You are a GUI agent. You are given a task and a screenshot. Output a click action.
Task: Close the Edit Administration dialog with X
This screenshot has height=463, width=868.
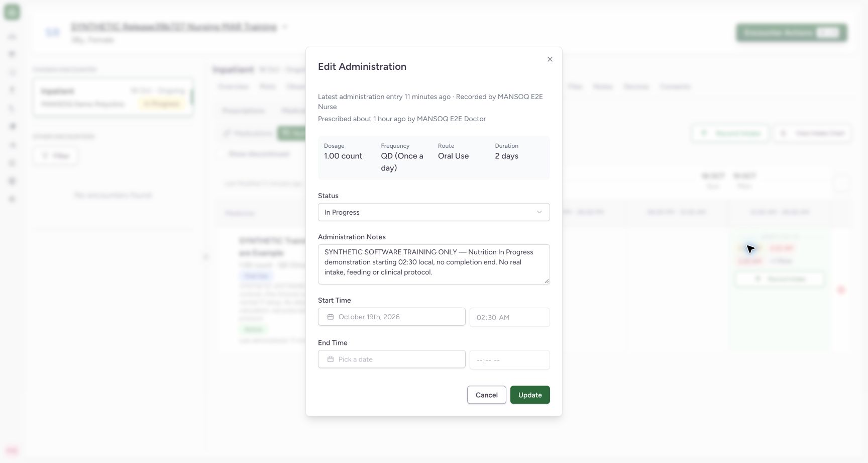pos(550,59)
